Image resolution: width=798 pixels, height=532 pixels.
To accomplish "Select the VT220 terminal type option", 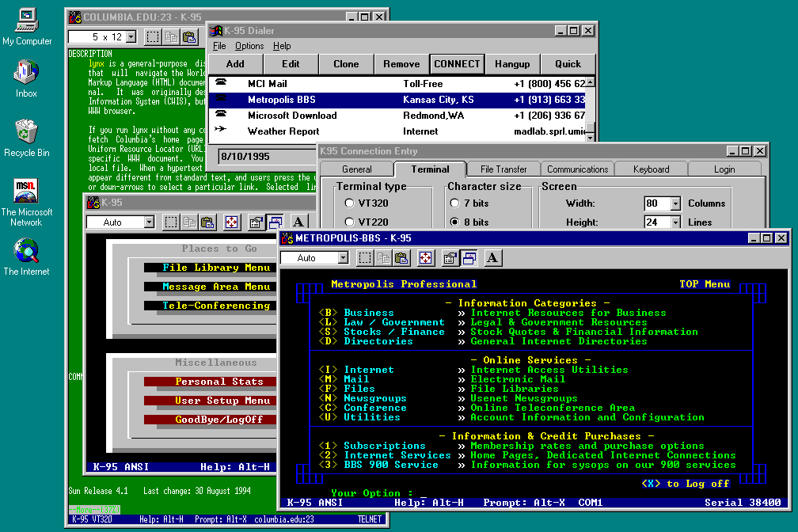I will [349, 222].
